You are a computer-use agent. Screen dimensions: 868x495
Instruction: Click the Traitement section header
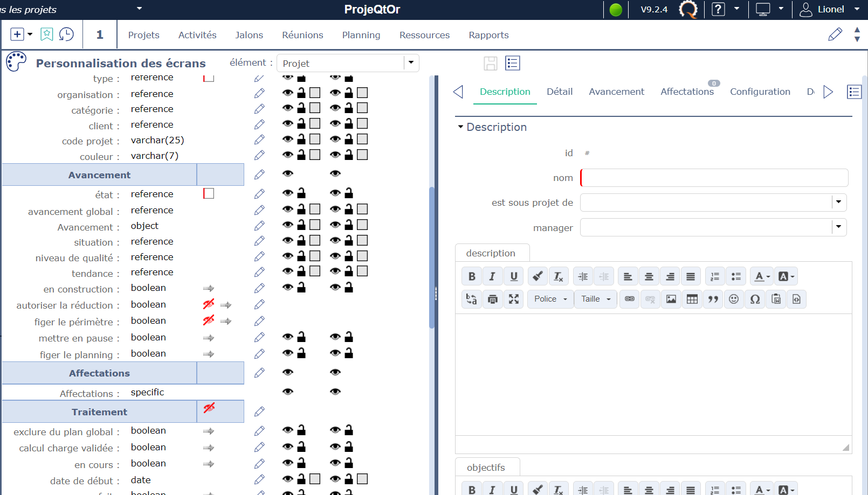tap(100, 412)
